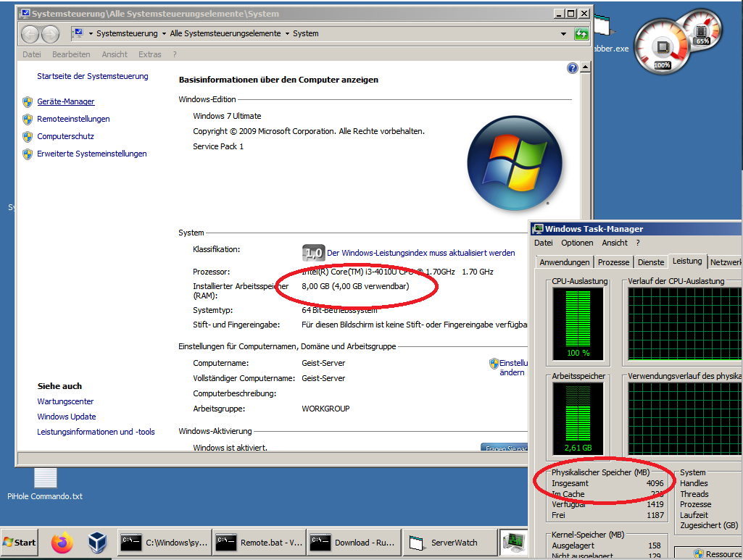Click the Back arrow in Systemsteuerung window
743x560 pixels.
[30, 33]
